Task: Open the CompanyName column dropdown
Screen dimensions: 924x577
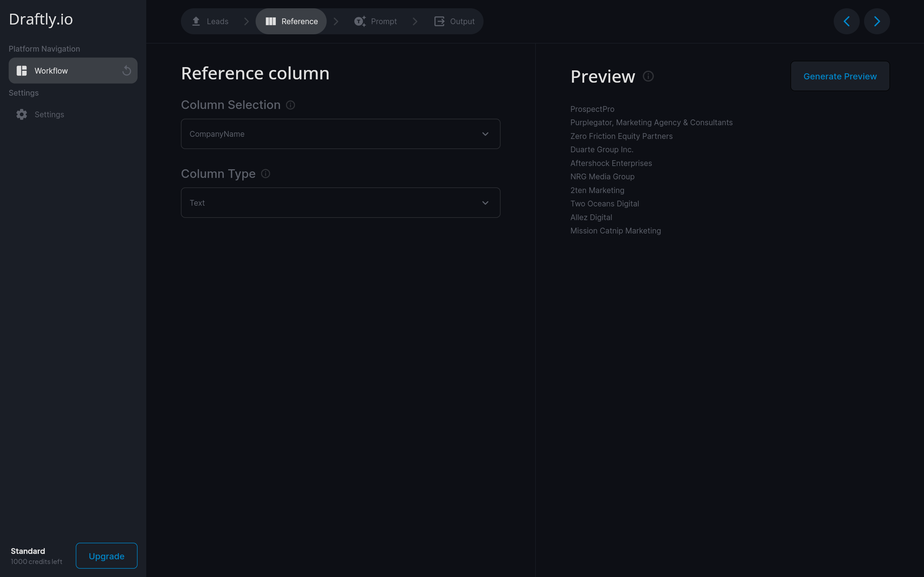Action: click(x=340, y=134)
